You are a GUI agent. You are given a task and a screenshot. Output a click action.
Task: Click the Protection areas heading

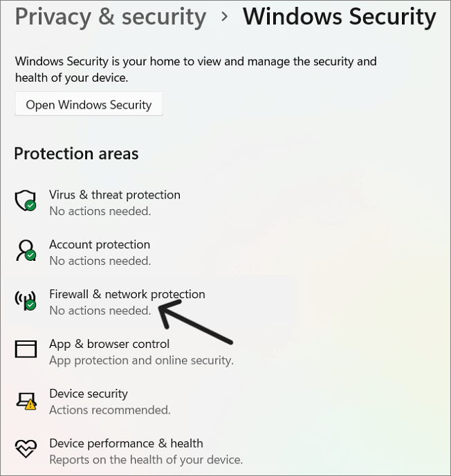[76, 154]
